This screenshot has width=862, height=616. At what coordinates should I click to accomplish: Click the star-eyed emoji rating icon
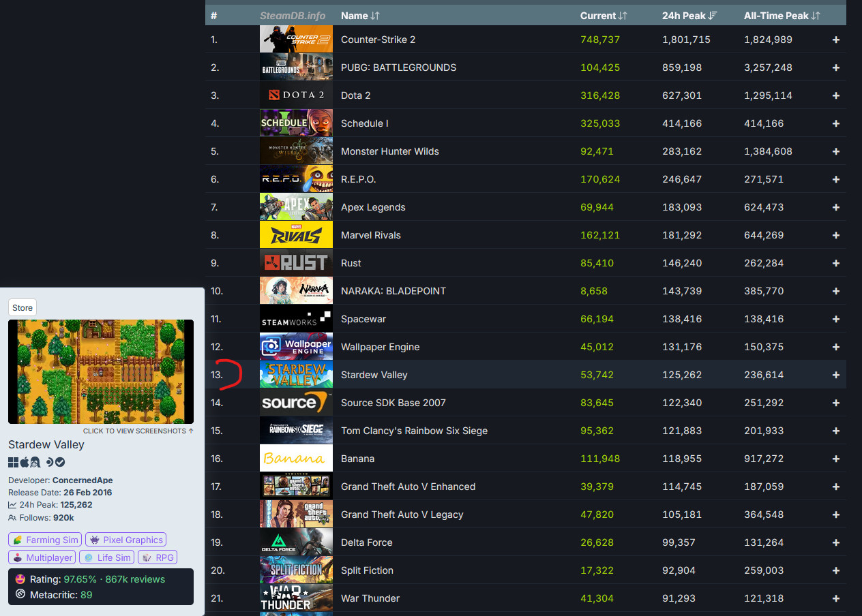click(x=20, y=579)
